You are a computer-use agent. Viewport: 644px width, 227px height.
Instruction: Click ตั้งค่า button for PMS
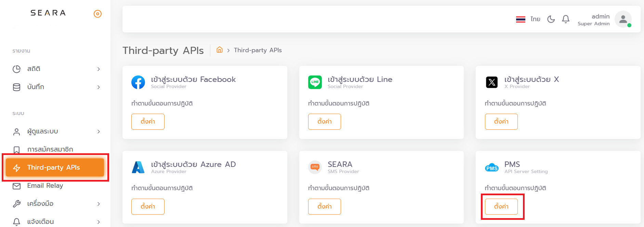click(501, 207)
